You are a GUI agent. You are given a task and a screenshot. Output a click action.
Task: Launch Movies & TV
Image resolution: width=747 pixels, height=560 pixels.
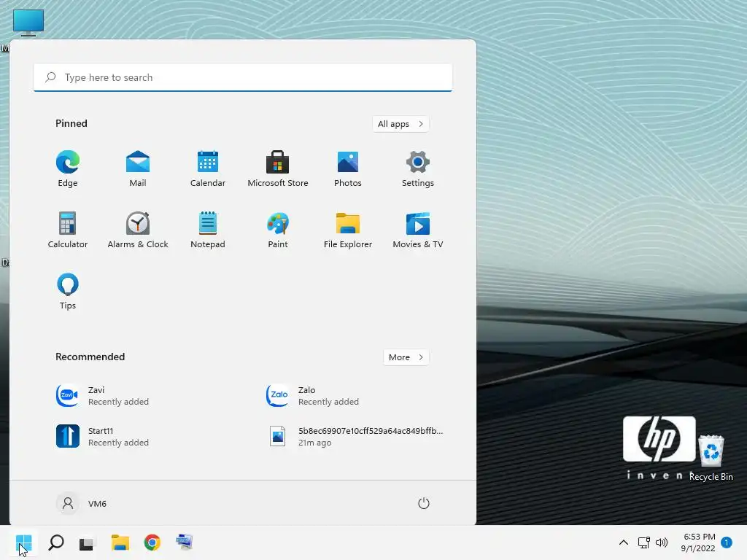(x=418, y=230)
